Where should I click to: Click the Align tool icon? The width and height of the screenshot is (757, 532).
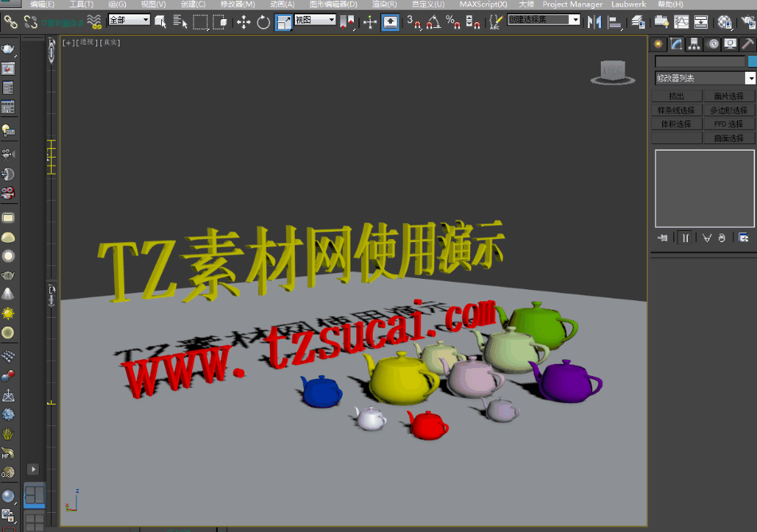(x=614, y=22)
